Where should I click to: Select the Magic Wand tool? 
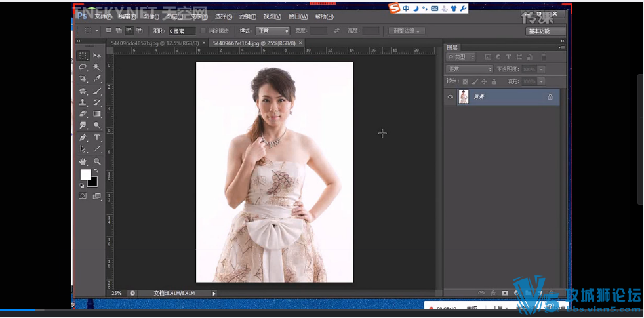pyautogui.click(x=97, y=67)
